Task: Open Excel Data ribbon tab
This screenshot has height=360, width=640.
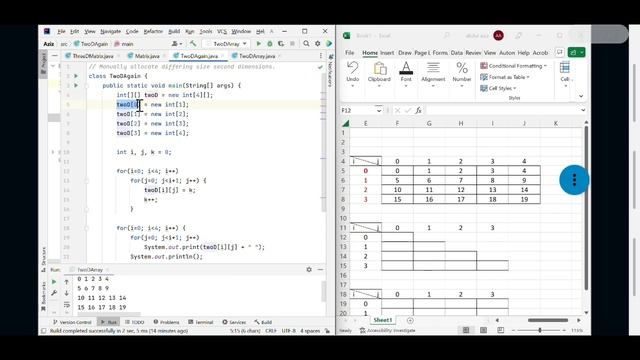Action: 457,53
